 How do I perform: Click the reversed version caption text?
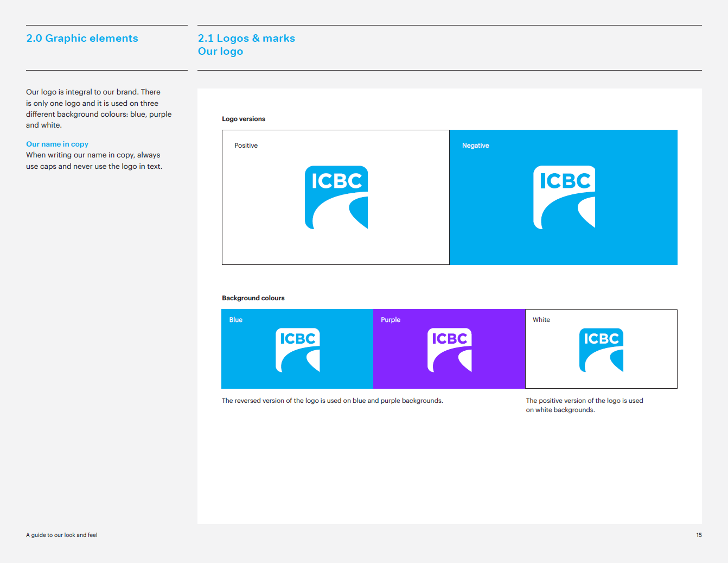tap(333, 401)
